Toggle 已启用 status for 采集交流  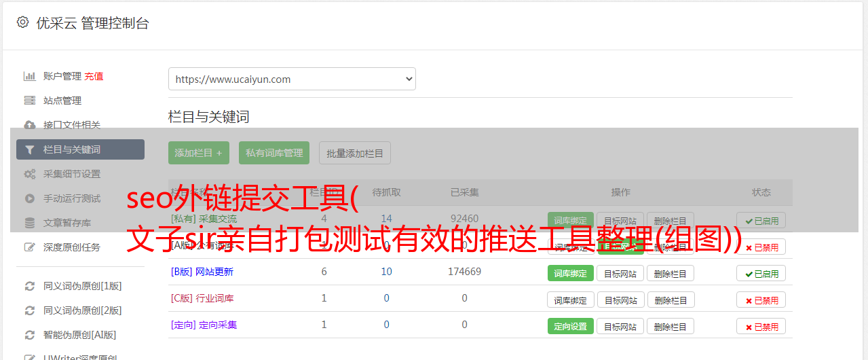(x=761, y=221)
